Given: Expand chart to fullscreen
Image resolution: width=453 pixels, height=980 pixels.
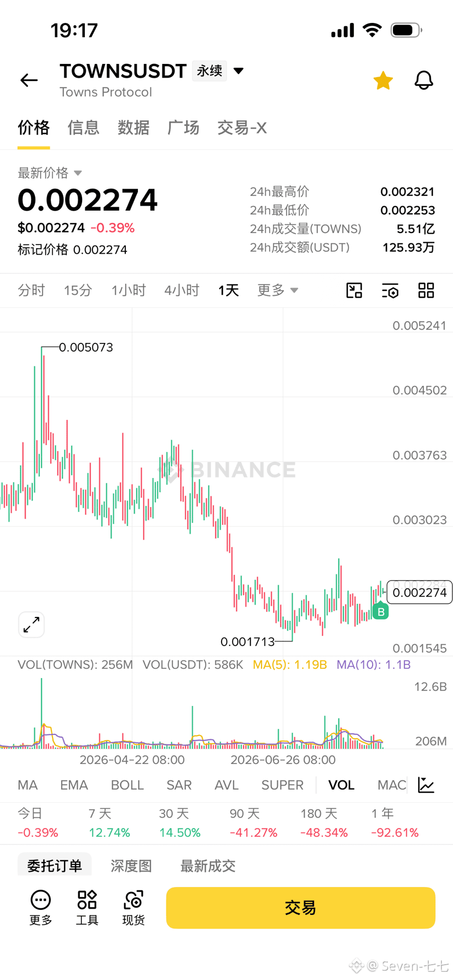Looking at the screenshot, I should pyautogui.click(x=31, y=625).
